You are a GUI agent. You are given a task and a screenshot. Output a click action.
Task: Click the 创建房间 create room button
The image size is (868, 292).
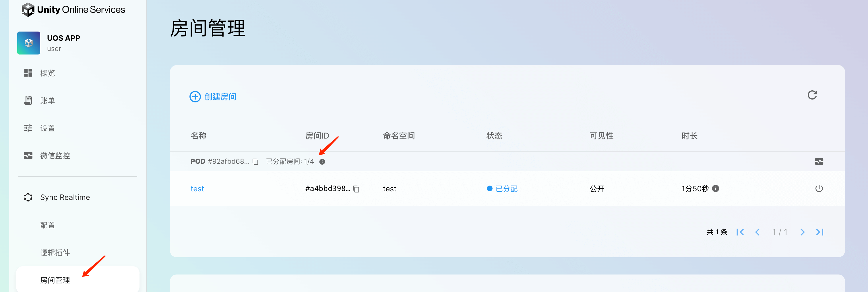pyautogui.click(x=213, y=97)
